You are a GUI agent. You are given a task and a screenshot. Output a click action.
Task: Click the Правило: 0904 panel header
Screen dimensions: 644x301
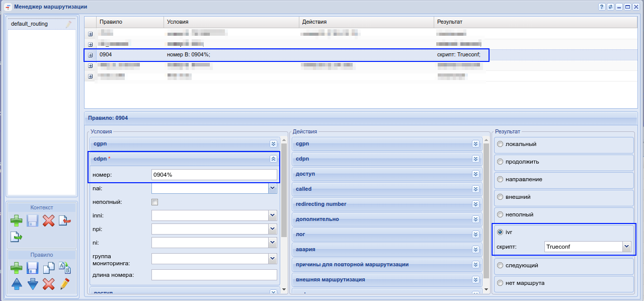pos(361,118)
